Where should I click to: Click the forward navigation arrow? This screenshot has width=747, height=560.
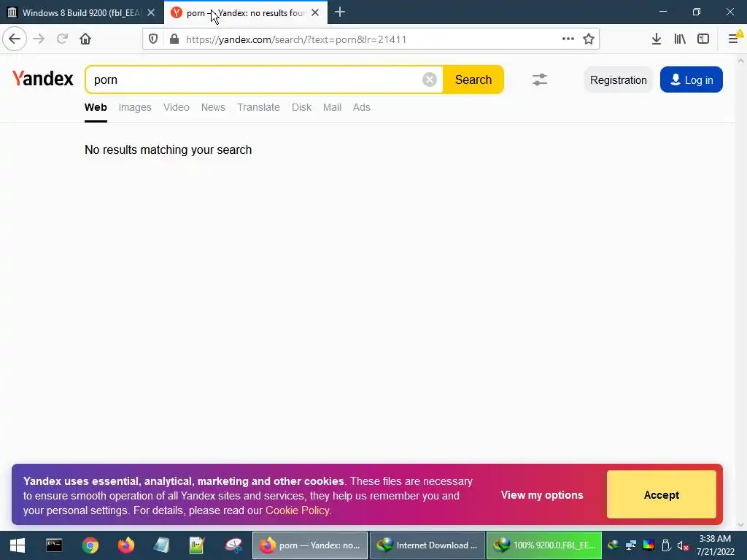[x=39, y=39]
